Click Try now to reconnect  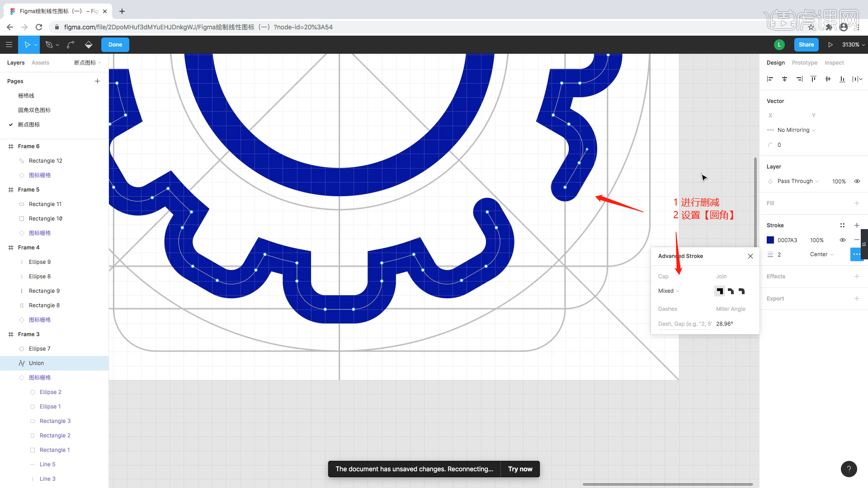coord(520,469)
